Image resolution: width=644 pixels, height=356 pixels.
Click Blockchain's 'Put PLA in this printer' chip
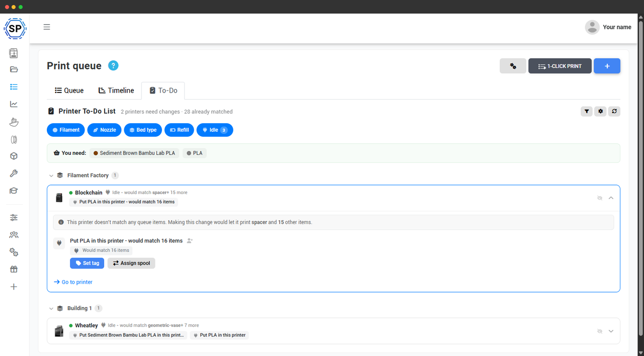tap(124, 202)
